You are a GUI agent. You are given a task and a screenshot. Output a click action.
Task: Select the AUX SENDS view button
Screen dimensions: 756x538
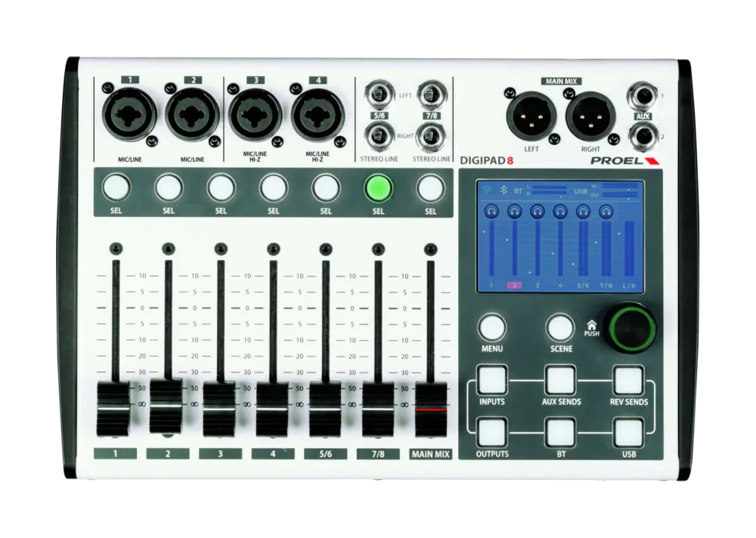561,379
